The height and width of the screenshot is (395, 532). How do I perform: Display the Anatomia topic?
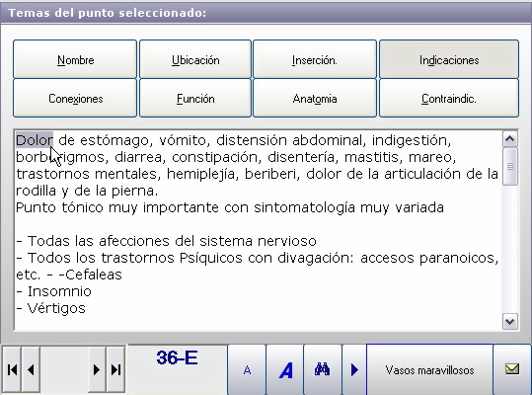click(315, 99)
